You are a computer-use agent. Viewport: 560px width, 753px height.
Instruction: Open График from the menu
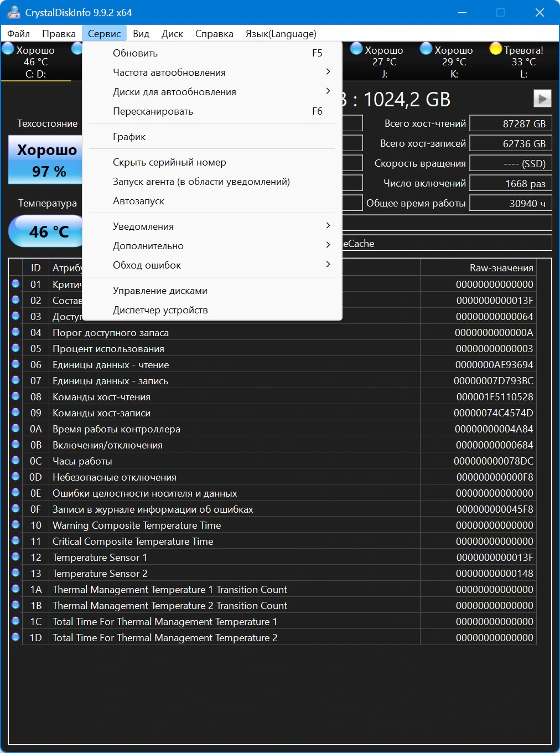pos(212,137)
